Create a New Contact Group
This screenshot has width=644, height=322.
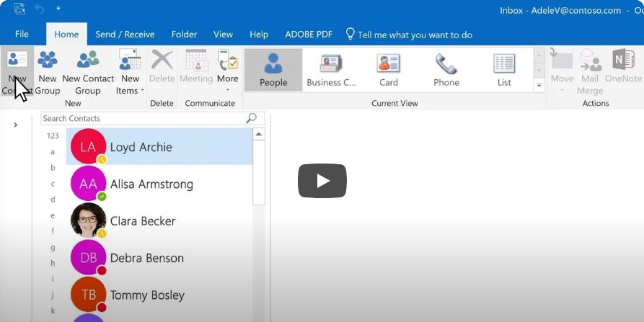coord(88,72)
